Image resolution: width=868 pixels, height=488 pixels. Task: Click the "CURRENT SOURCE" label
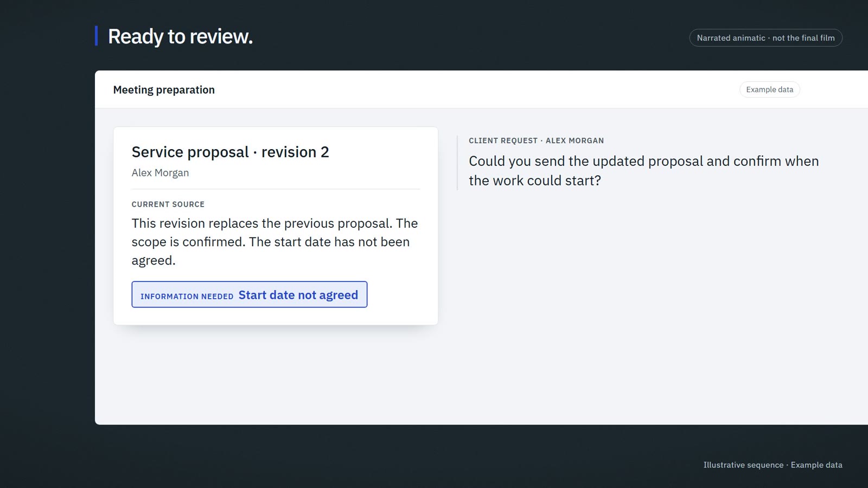tap(168, 204)
